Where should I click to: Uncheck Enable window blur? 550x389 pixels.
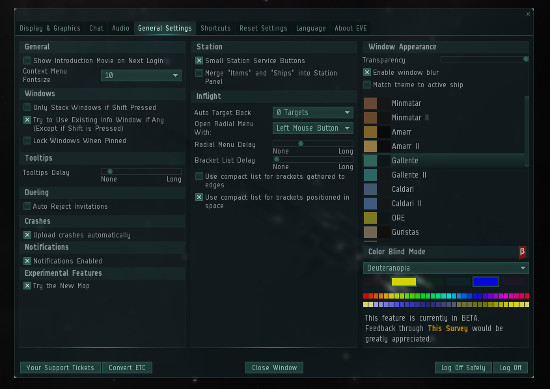(367, 72)
